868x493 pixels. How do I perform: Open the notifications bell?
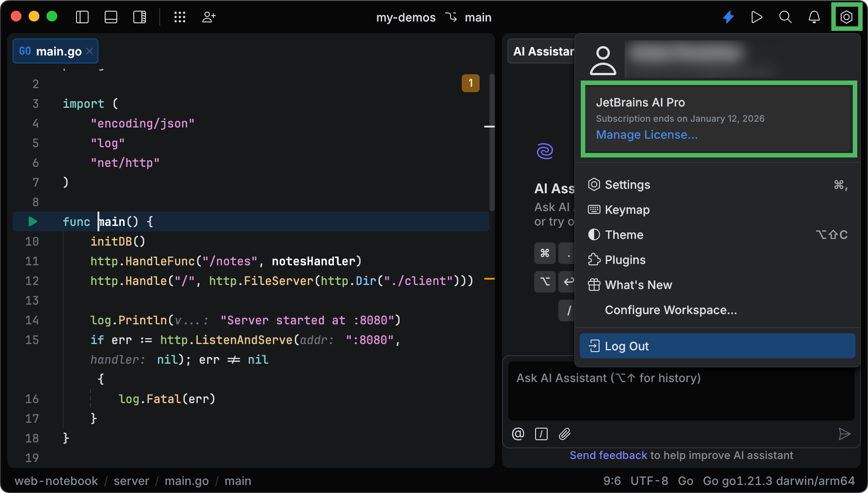click(x=814, y=17)
